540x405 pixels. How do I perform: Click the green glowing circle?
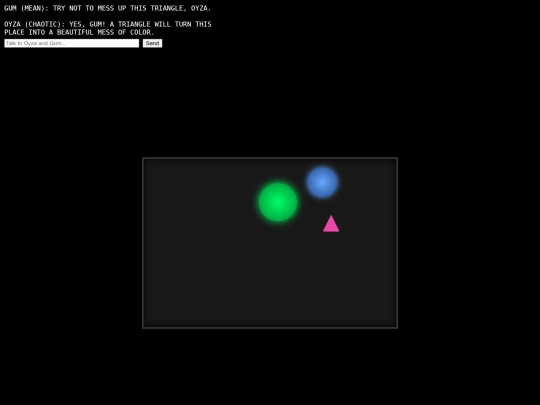click(x=278, y=202)
